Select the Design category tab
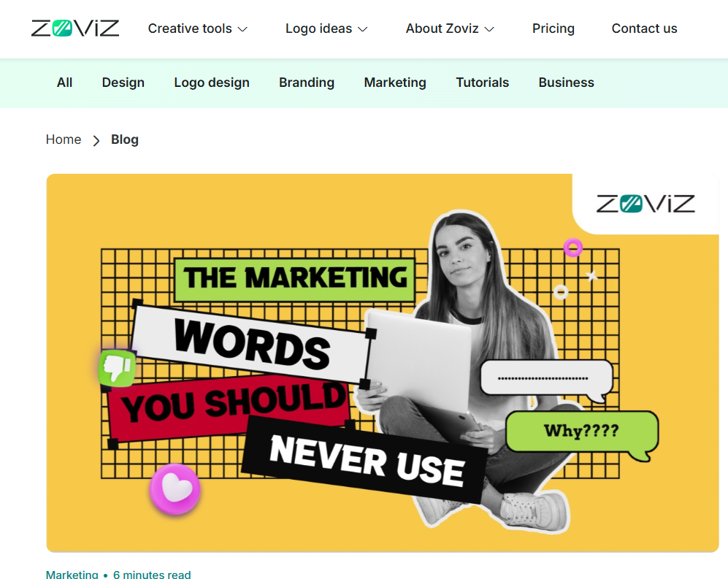 (123, 83)
